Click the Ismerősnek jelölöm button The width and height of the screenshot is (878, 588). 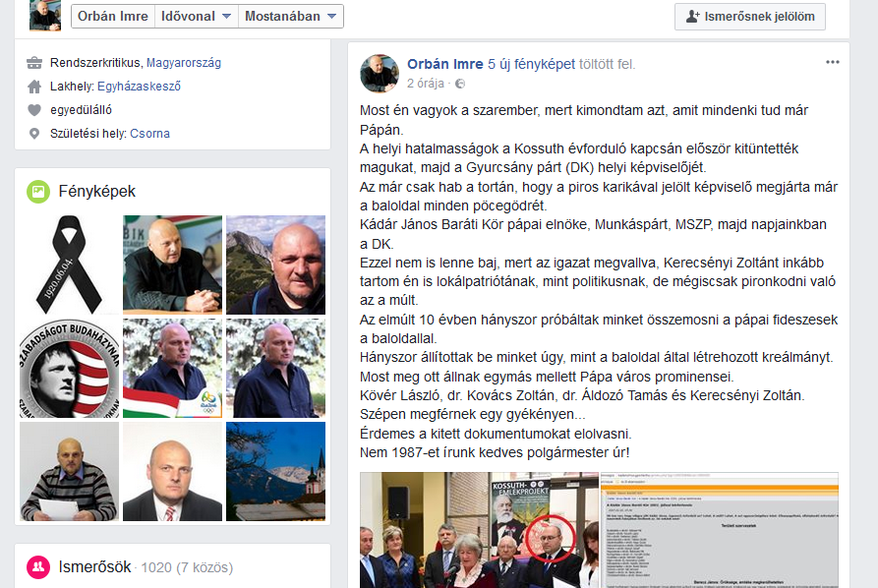(x=750, y=17)
